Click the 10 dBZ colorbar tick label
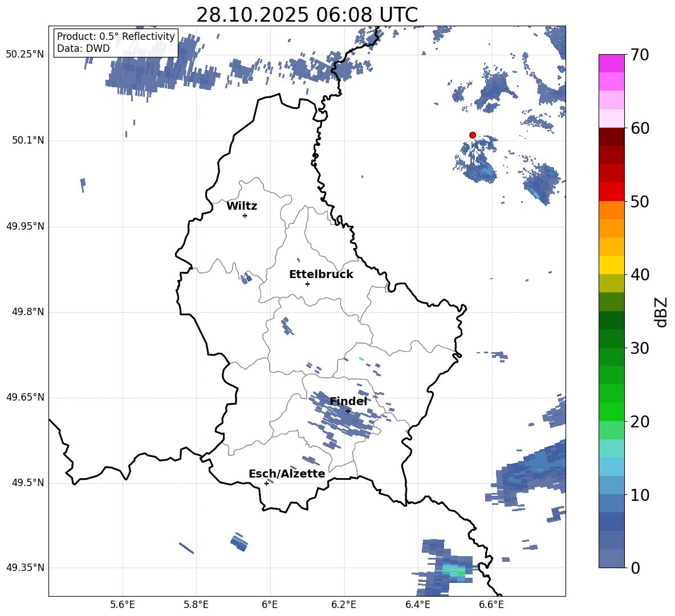Viewport: 675px width, 616px height. pos(640,495)
